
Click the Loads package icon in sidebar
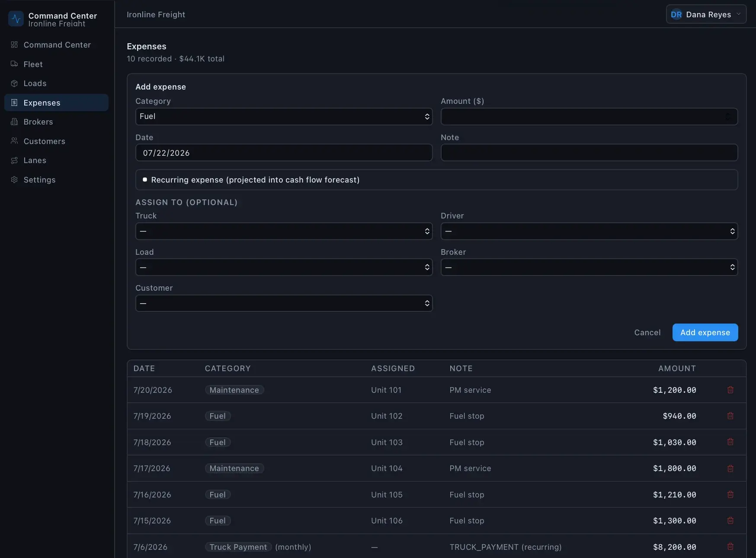click(14, 83)
